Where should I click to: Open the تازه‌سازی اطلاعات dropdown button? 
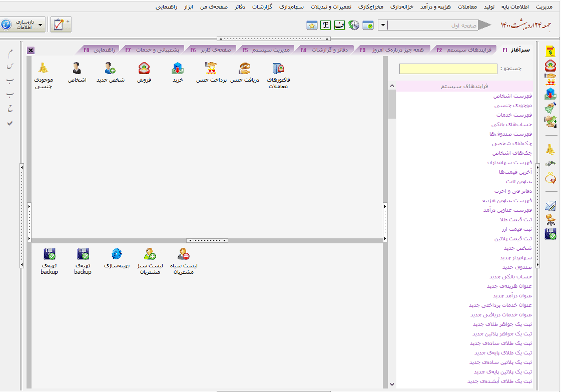[41, 25]
